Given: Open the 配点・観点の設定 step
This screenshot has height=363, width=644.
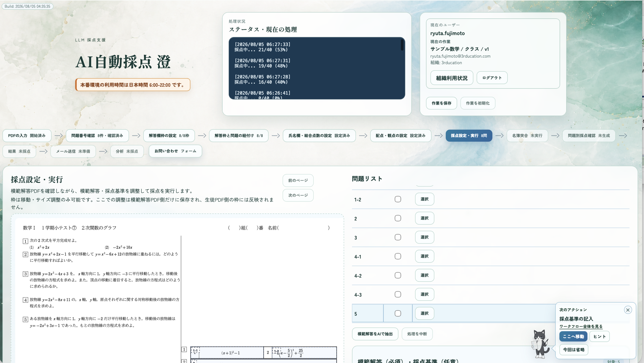Looking at the screenshot, I should click(x=401, y=135).
